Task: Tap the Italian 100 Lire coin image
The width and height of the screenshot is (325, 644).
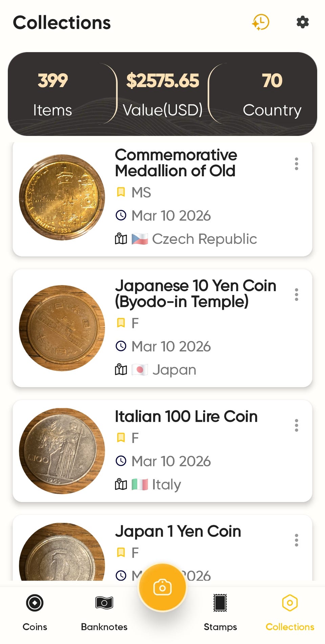Action: coord(62,451)
